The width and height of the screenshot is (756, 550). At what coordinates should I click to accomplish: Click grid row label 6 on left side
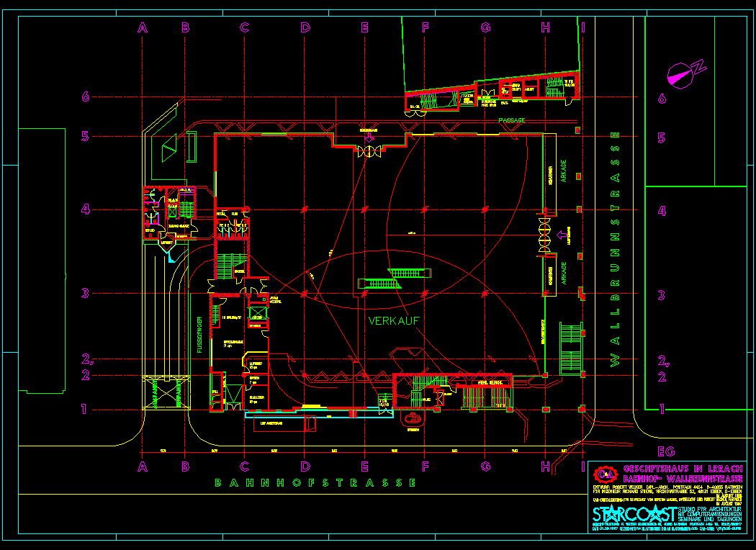point(85,97)
